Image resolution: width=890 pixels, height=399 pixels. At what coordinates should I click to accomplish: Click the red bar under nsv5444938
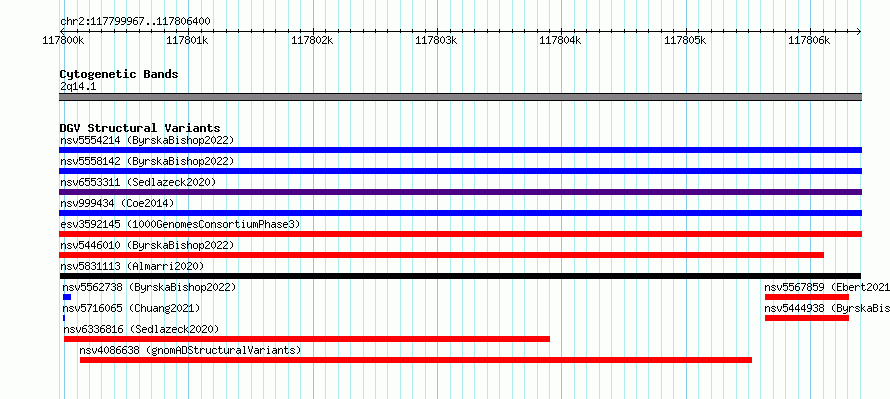[x=807, y=318]
